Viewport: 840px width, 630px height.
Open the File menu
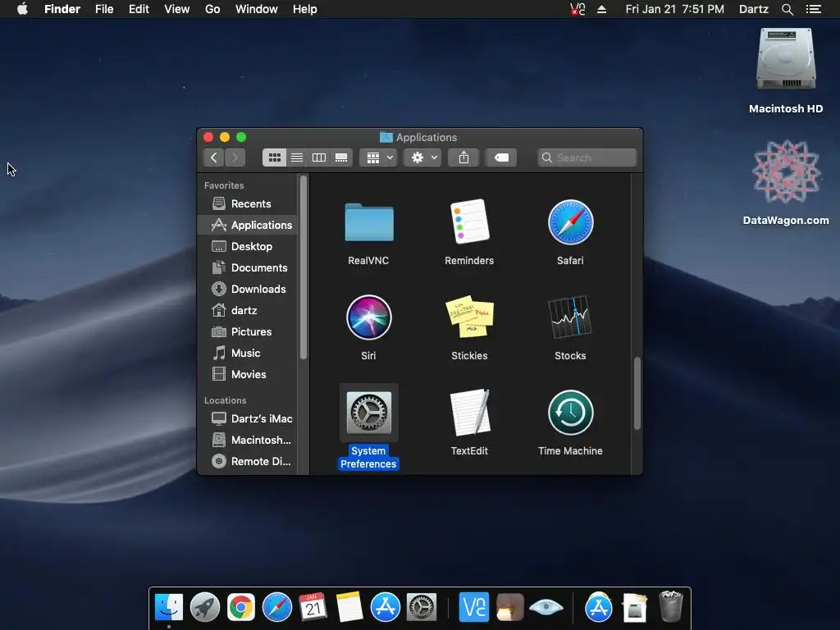coord(104,9)
